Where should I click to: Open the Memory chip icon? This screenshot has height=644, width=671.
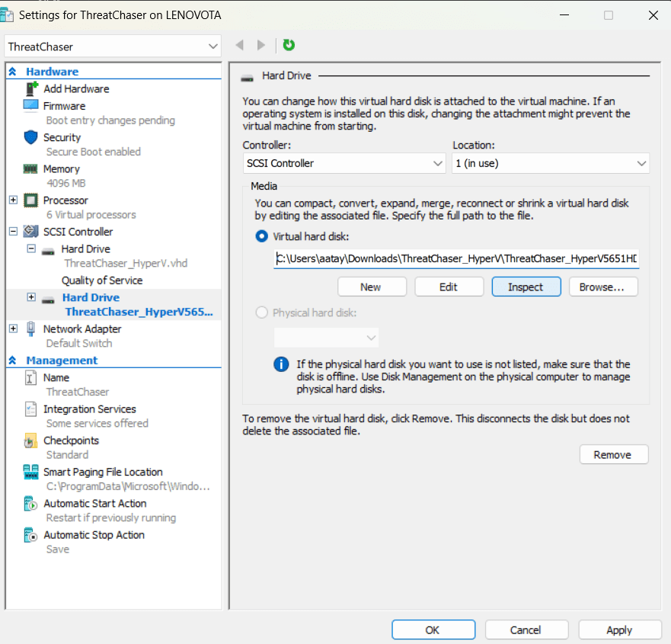(x=30, y=168)
